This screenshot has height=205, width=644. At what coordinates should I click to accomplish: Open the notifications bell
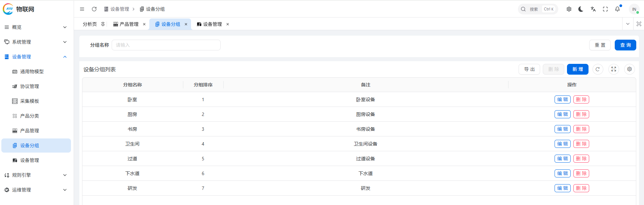617,9
